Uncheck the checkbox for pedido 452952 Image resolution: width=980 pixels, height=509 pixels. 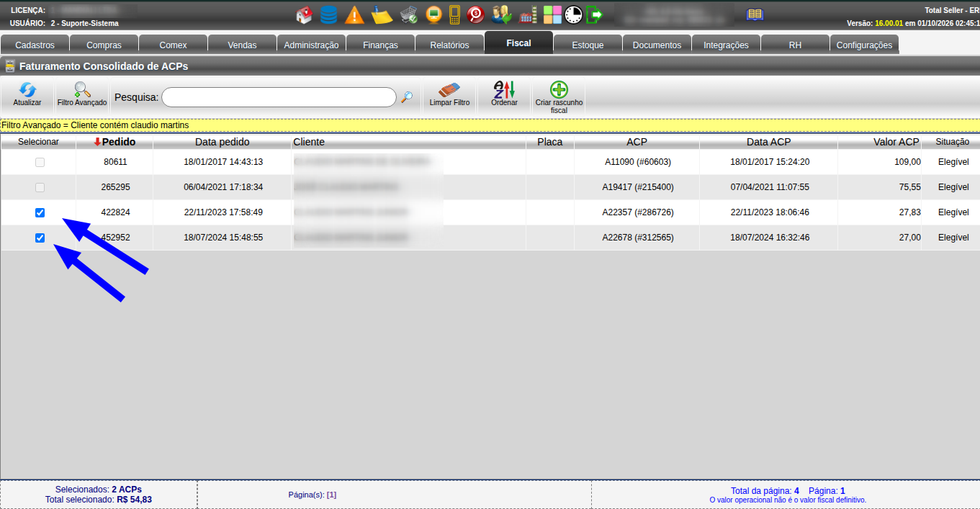pos(40,238)
